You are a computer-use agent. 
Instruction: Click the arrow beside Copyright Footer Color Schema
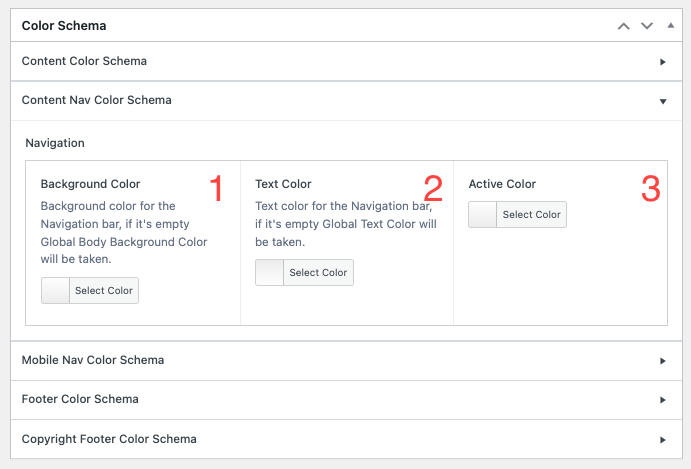click(x=662, y=439)
